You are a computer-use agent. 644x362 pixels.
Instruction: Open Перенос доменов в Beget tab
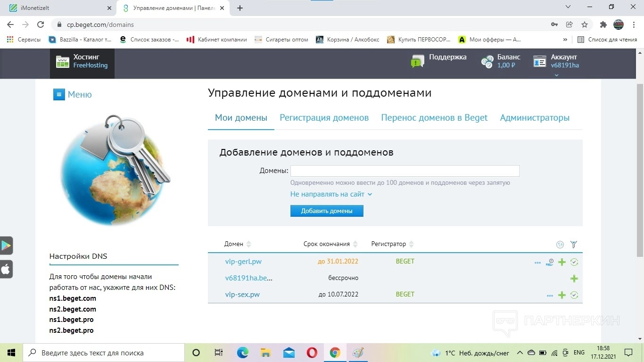click(x=434, y=118)
